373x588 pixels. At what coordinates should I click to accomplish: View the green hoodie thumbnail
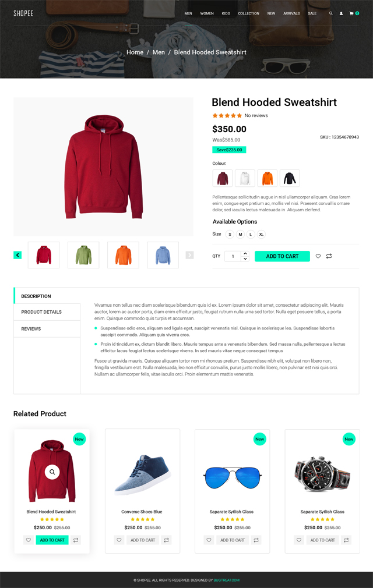coord(83,255)
